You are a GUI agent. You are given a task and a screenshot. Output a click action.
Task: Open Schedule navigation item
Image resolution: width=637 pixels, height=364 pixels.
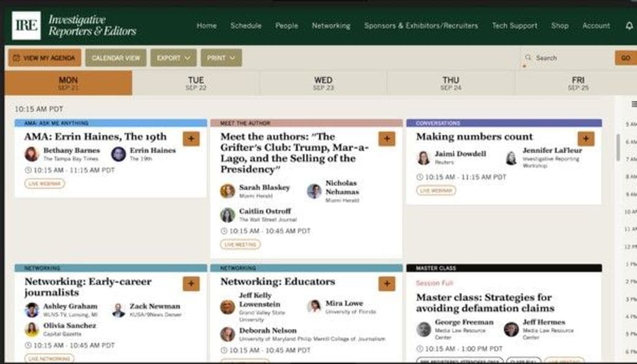coord(246,26)
